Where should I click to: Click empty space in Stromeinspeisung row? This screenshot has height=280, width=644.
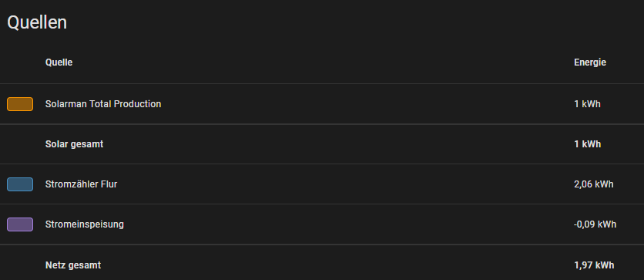pyautogui.click(x=345, y=224)
